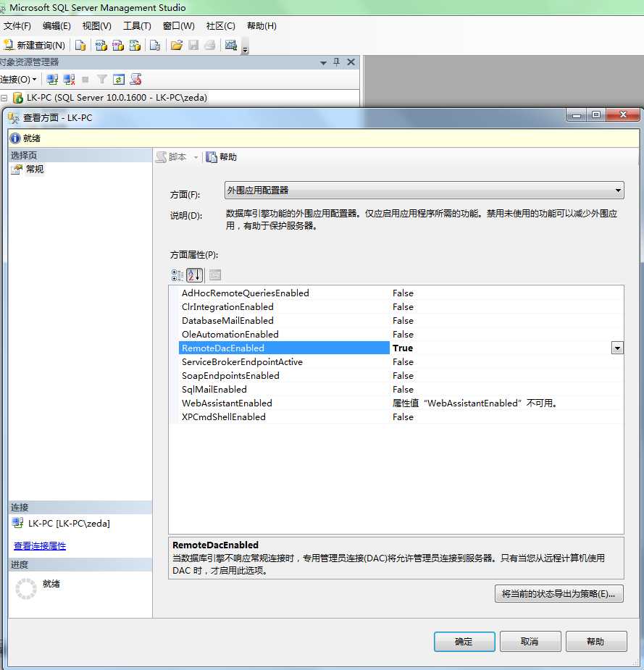Click the Filter funnel icon in Object Explorer
Viewport: 644px width, 670px height.
[x=101, y=80]
